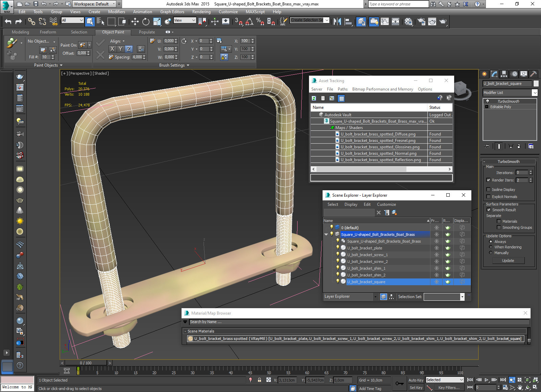The height and width of the screenshot is (392, 541).
Task: Click the Update button in TurboSmooth
Action: (x=508, y=261)
